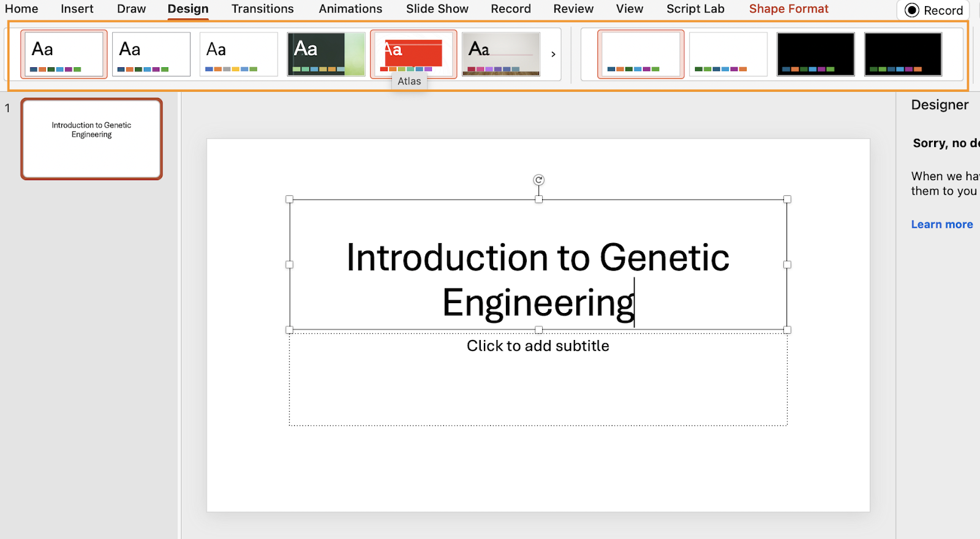Select slide 1 thumbnail in the slide panel
This screenshot has width=980, height=539.
point(92,139)
